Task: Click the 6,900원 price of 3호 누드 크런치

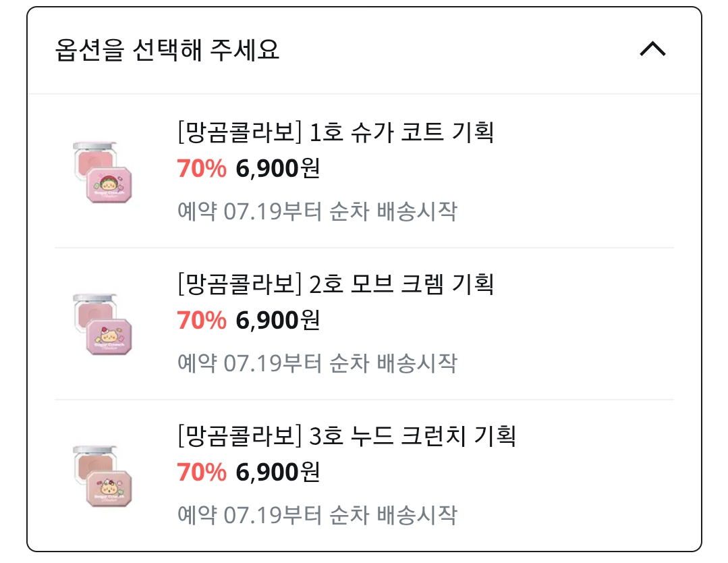Action: tap(278, 472)
